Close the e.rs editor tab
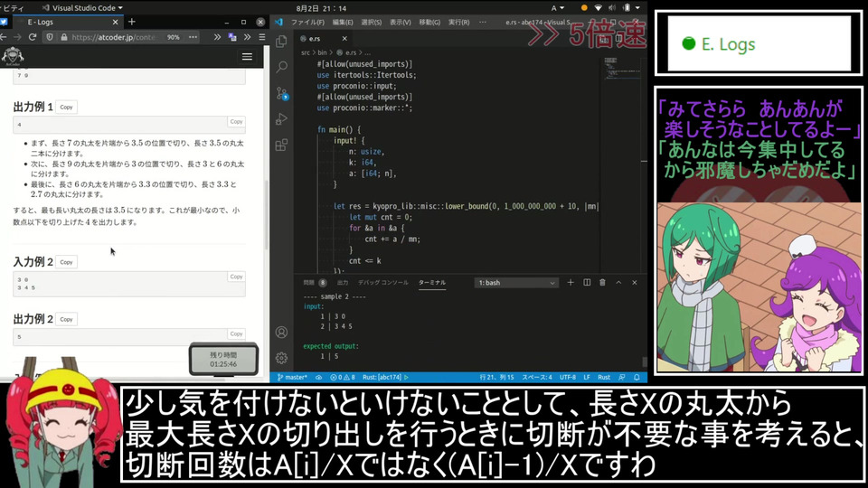 (344, 39)
